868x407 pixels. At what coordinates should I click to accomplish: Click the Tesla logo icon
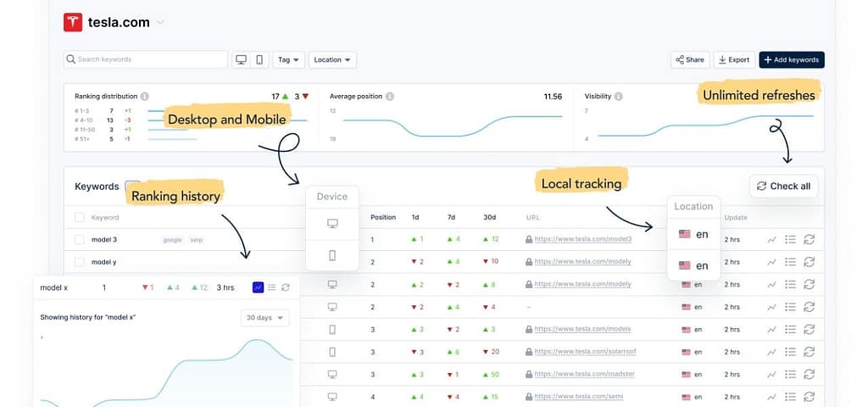coord(73,23)
